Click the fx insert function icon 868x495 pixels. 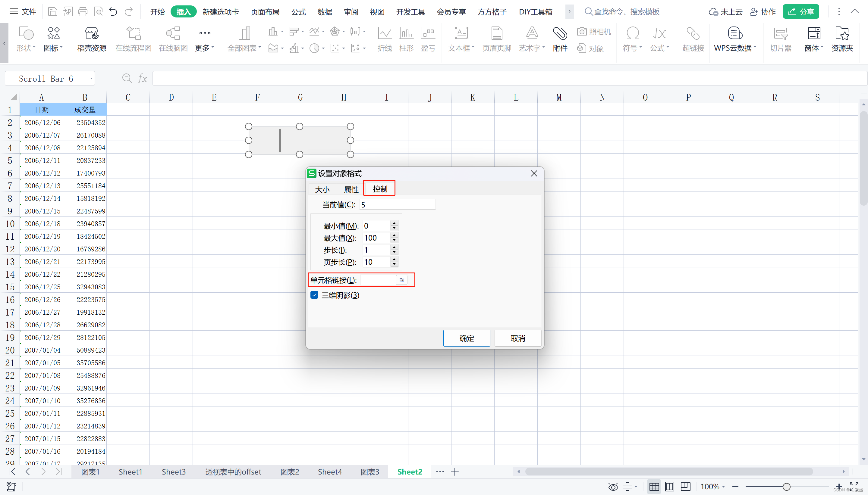point(142,79)
